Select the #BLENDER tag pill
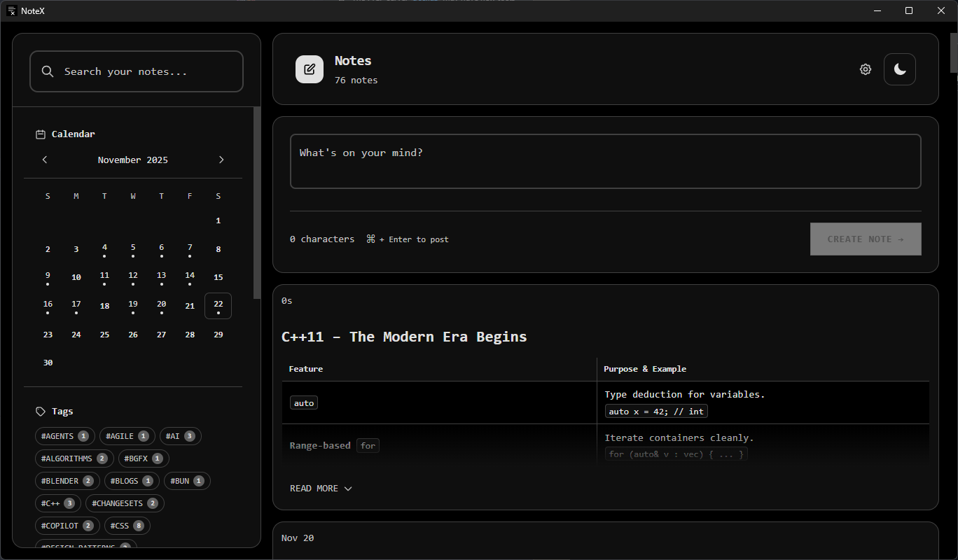 click(67, 480)
